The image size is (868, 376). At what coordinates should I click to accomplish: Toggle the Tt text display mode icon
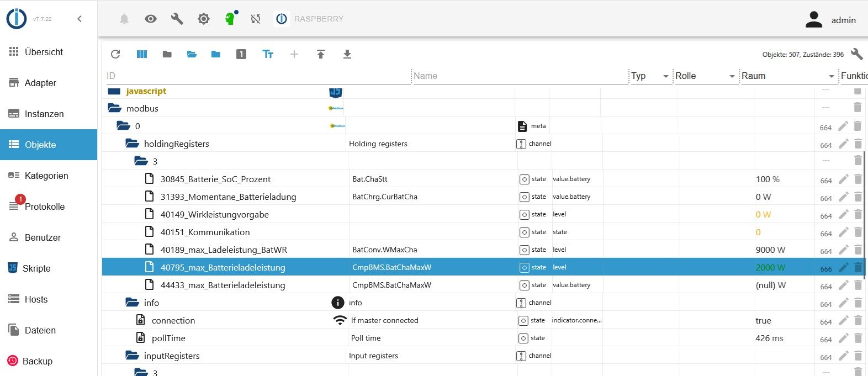(x=268, y=54)
